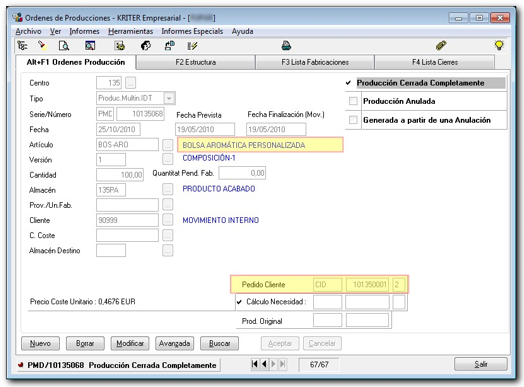Open lookup button next to Artículo field

(x=167, y=145)
